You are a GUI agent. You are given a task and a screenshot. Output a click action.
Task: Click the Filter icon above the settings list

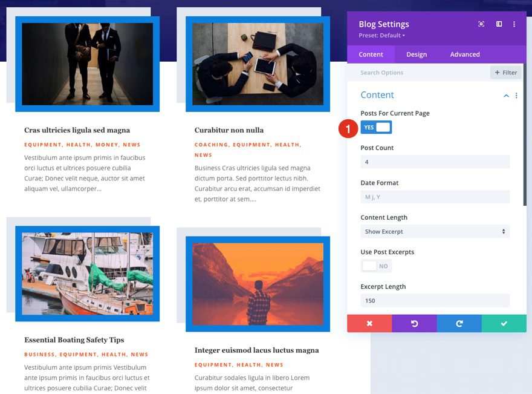click(505, 72)
